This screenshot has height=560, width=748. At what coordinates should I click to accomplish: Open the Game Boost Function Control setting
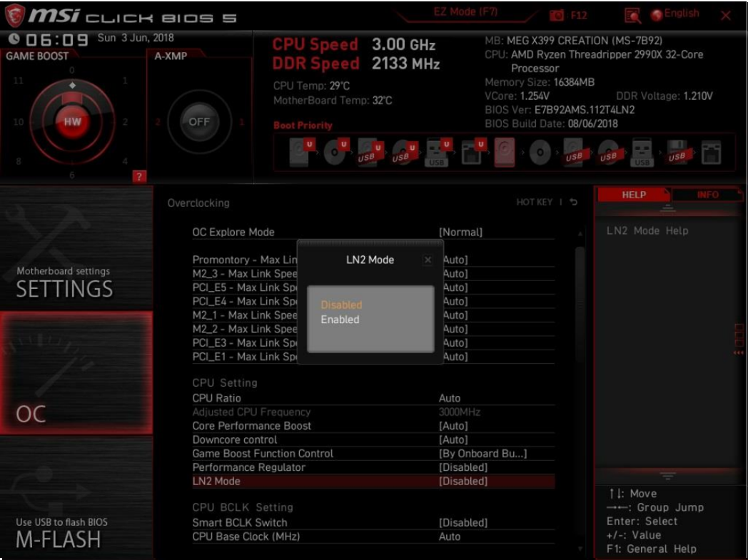(x=373, y=453)
